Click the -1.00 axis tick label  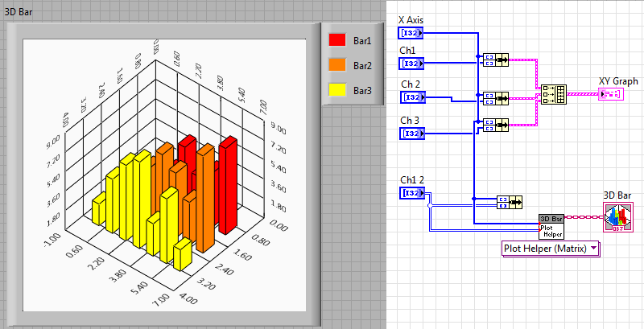[52, 241]
